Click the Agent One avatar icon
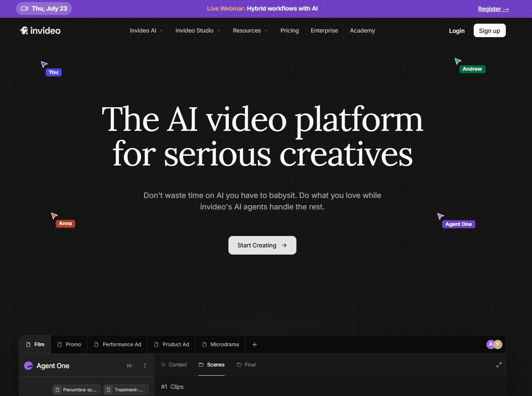532x396 pixels. tap(28, 366)
